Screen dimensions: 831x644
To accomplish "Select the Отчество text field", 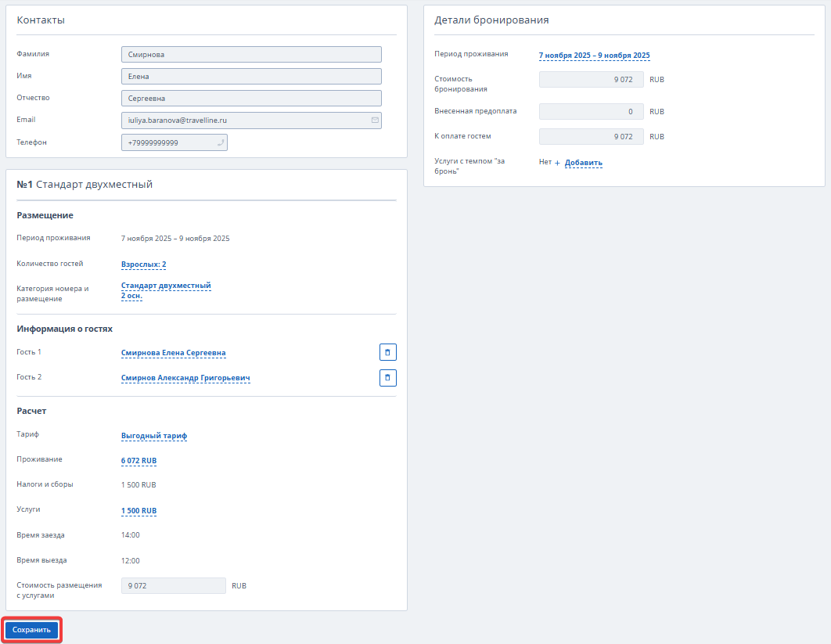I will tap(251, 98).
